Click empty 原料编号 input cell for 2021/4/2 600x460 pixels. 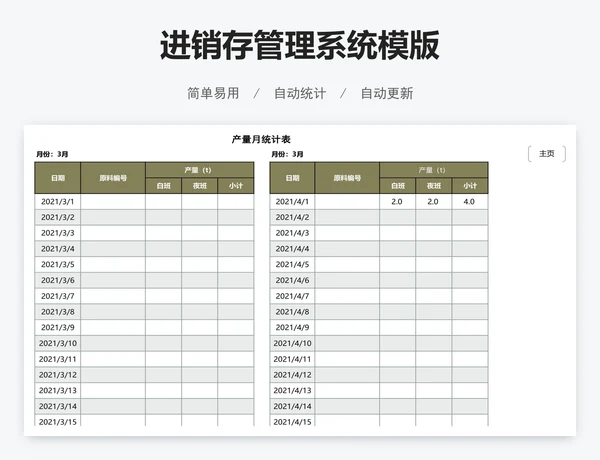click(x=347, y=217)
